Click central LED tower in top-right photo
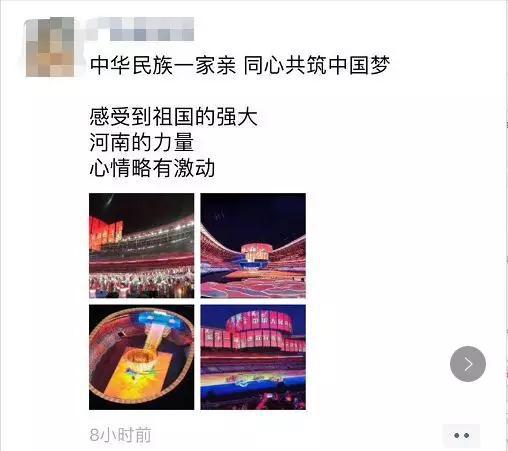 click(x=255, y=254)
